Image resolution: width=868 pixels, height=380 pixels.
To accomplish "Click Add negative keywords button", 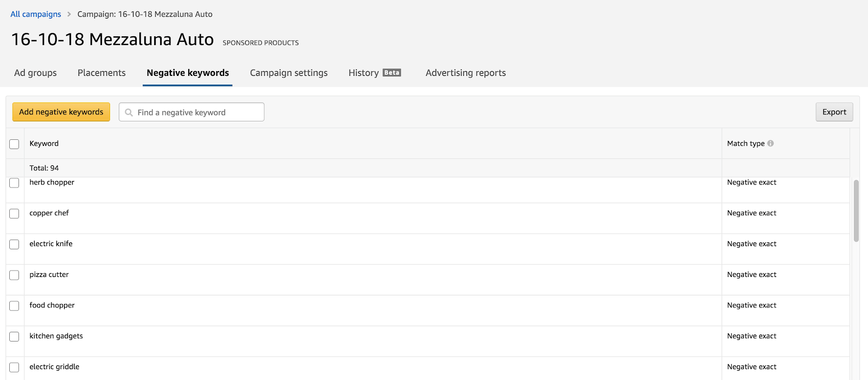I will click(61, 112).
